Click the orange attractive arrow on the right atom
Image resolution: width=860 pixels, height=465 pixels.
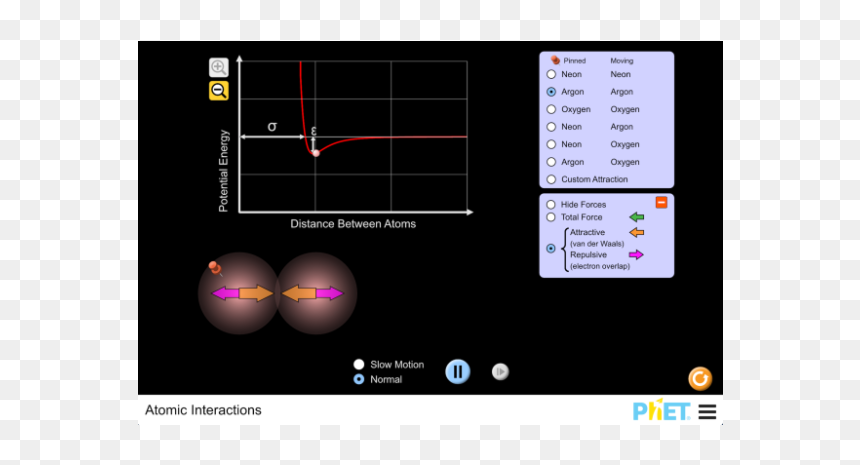[298, 293]
